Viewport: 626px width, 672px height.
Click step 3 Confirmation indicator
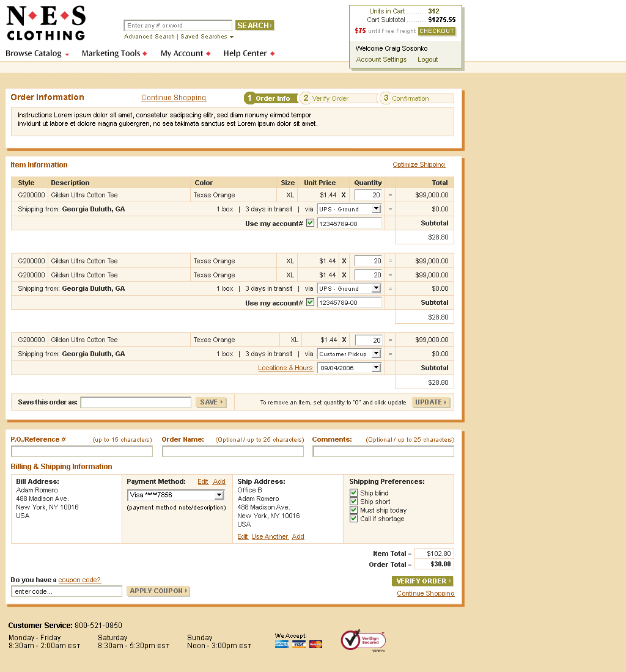point(416,98)
